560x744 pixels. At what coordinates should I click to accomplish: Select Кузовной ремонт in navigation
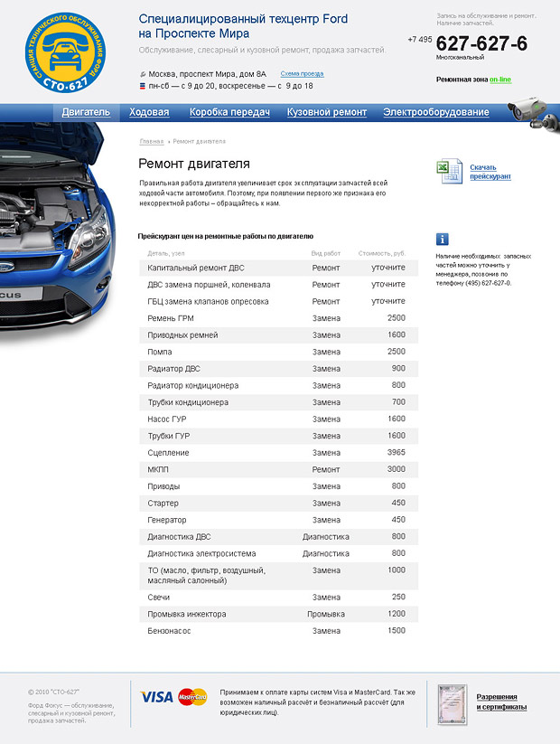[x=327, y=112]
